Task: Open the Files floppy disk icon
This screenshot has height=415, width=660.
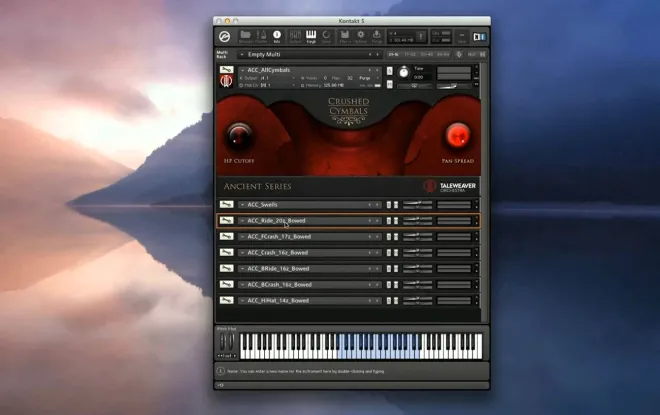Action: (345, 37)
